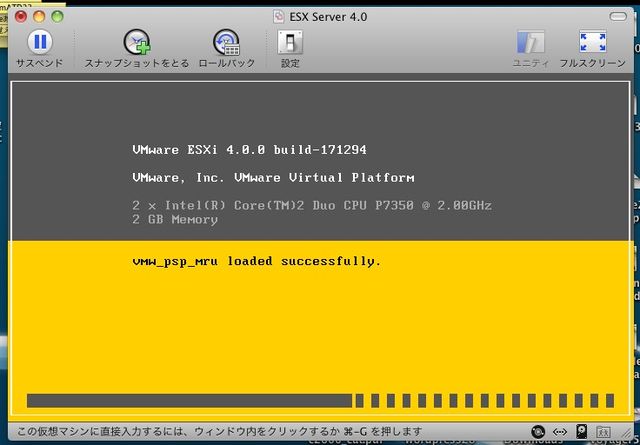640x445 pixels.
Task: Click inside the ESXi boot console screen
Action: 320,247
